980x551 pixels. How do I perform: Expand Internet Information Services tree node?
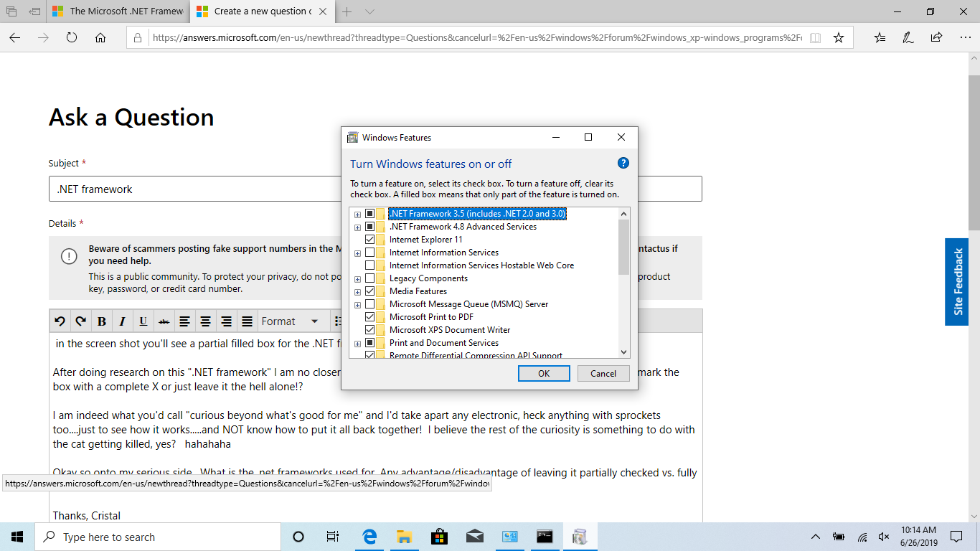point(357,253)
